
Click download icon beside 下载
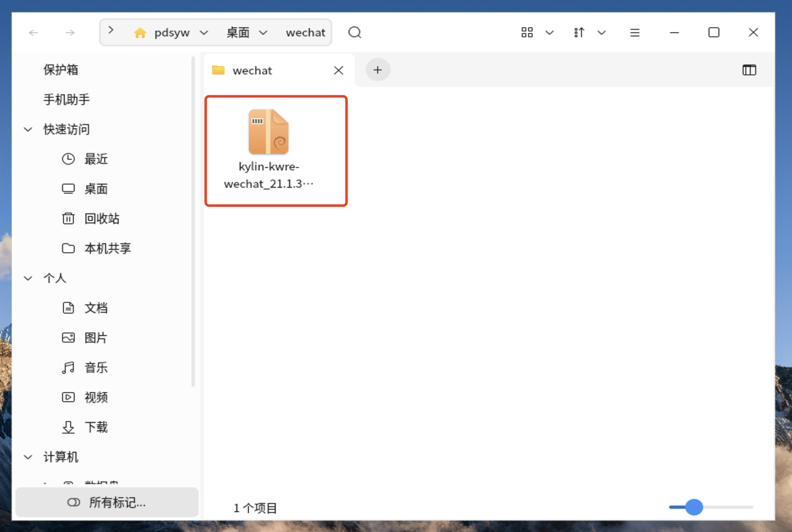pyautogui.click(x=68, y=427)
